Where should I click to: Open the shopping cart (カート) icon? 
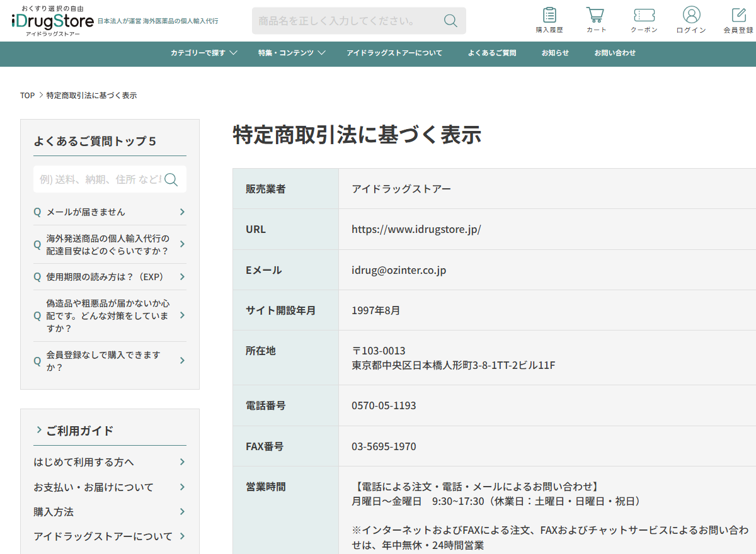tap(596, 20)
